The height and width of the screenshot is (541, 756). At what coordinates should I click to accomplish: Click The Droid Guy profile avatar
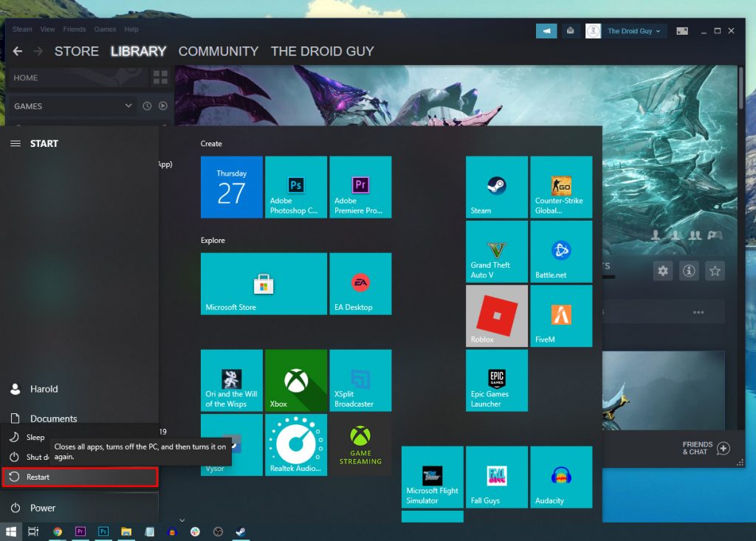pos(593,31)
